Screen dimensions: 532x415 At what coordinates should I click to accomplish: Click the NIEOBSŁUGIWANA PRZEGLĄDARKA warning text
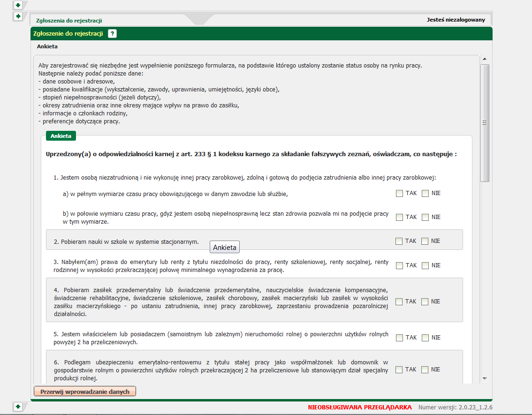coord(360,407)
